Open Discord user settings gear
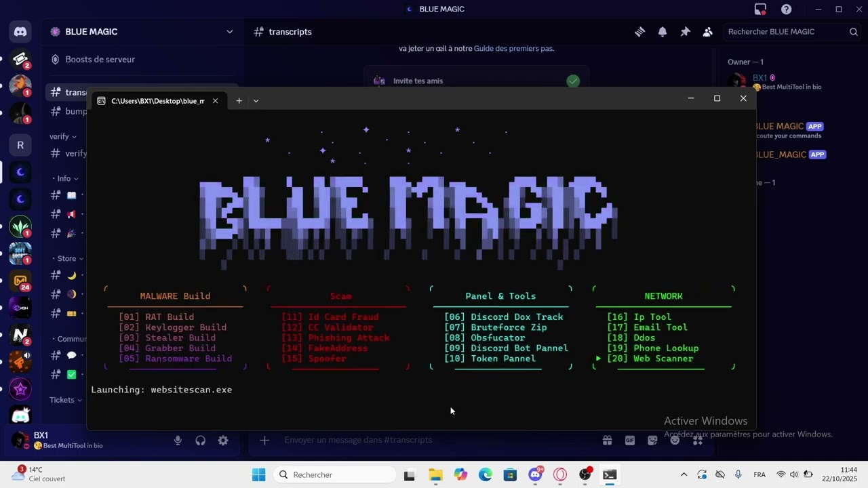Screen dimensions: 868x488 tap(223, 441)
